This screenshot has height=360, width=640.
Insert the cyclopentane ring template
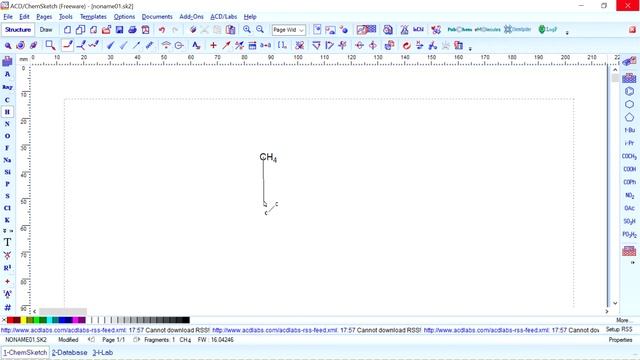click(x=629, y=118)
